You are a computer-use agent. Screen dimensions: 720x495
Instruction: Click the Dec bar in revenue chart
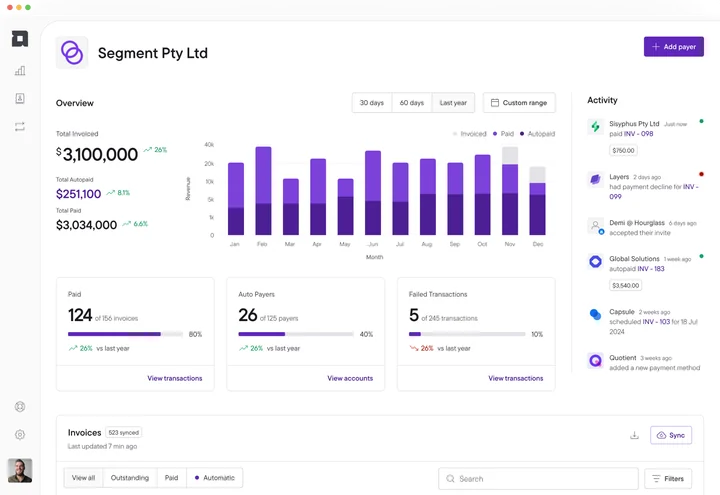[x=537, y=201]
